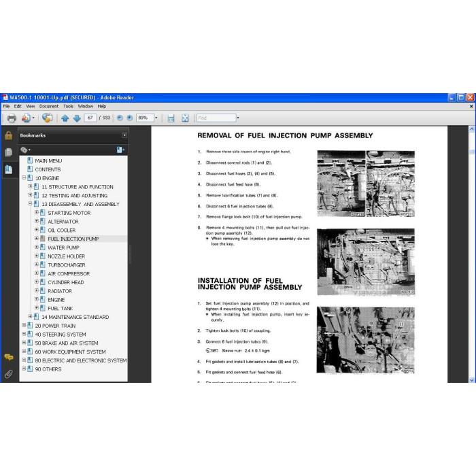Click the collaborate globe icon
The height and width of the screenshot is (476, 476).
[47, 118]
